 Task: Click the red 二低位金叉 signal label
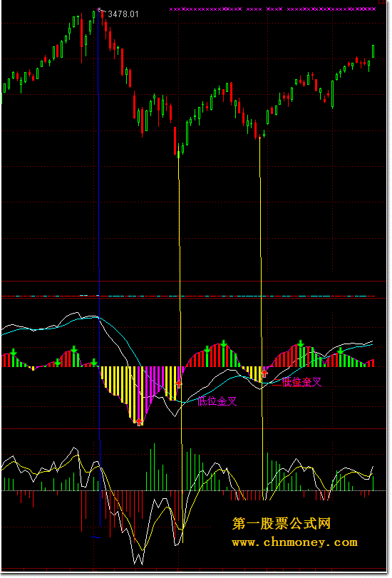coord(297,382)
